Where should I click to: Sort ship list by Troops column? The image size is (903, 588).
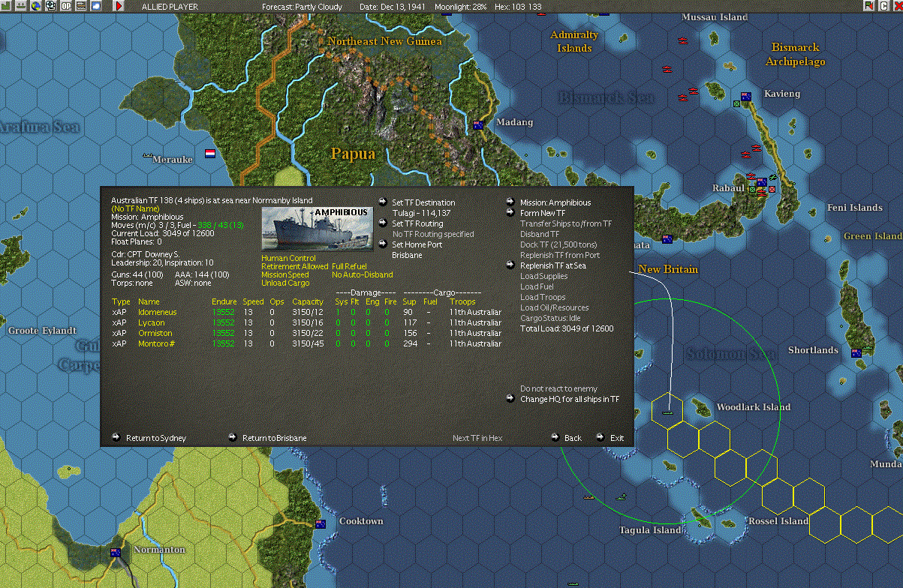click(x=462, y=301)
